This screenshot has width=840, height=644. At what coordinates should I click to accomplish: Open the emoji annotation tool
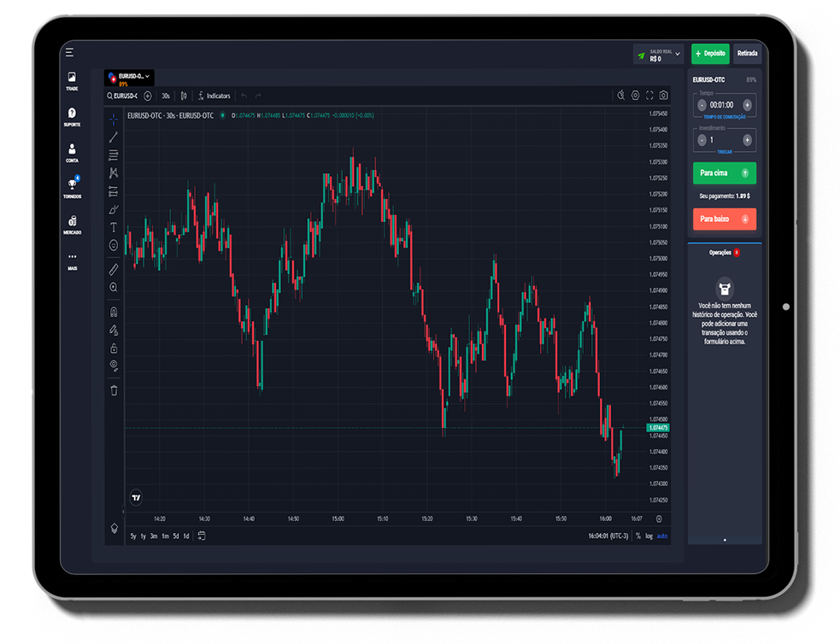(114, 245)
